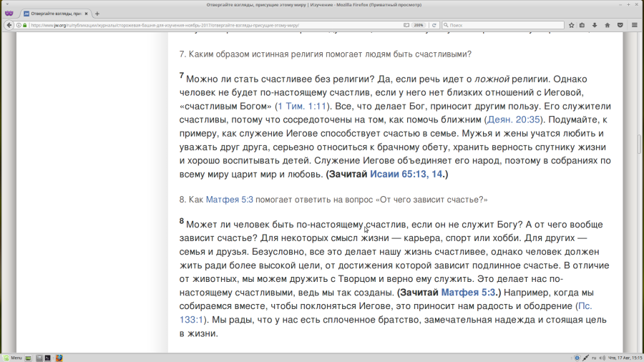Screen dimensions: 644x362
Task: Follow bold 'Матфея 5:3' link in paragraph 8
Action: (468, 293)
